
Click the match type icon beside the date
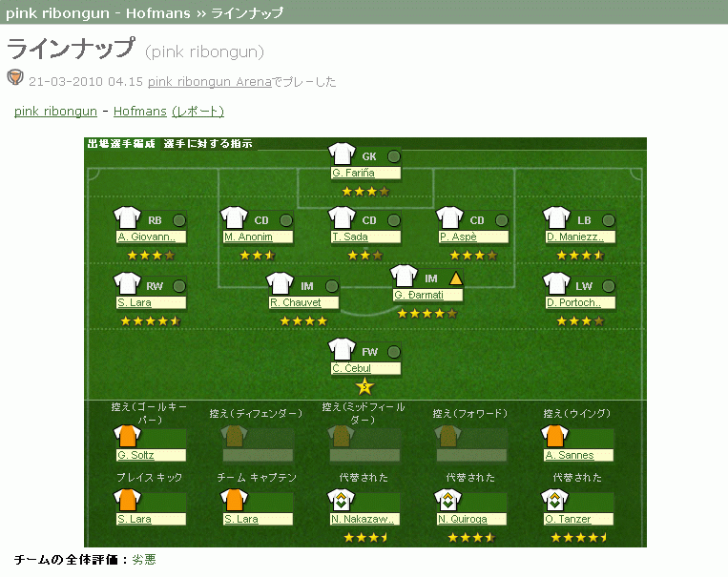(x=15, y=78)
